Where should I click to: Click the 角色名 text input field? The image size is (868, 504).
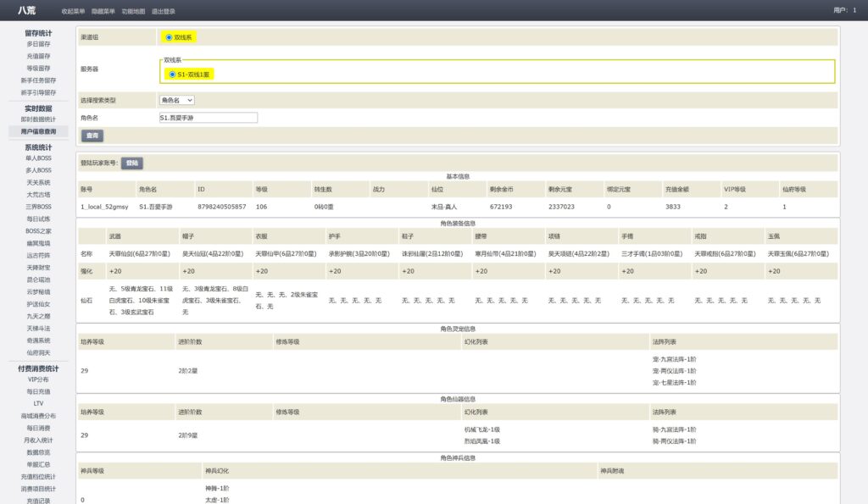(208, 118)
